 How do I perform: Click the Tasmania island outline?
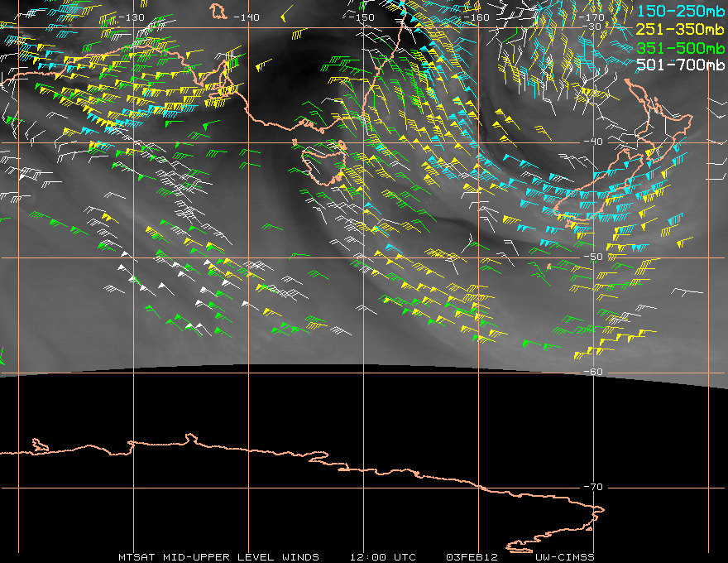click(324, 165)
